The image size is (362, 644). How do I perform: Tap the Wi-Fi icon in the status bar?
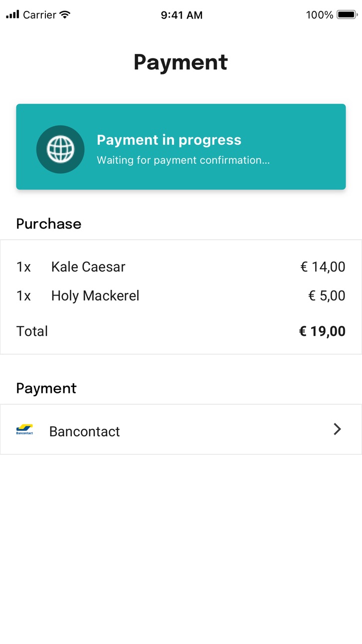tap(65, 14)
